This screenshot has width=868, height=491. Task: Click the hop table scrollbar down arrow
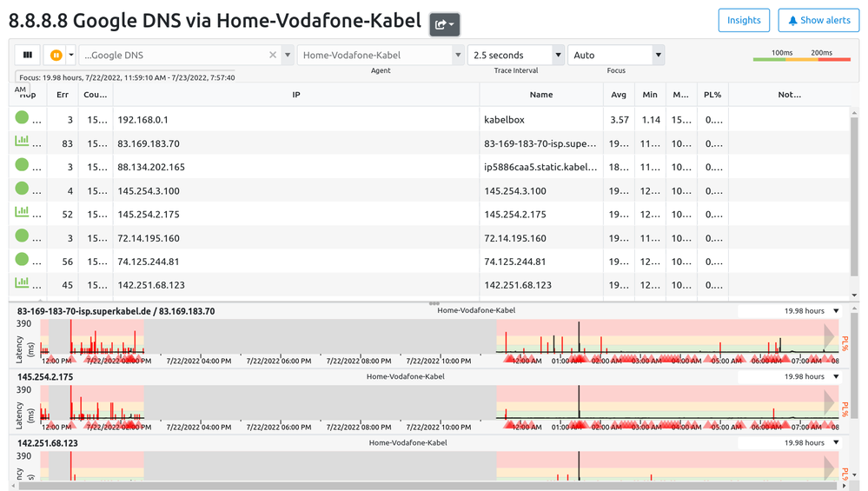[854, 295]
